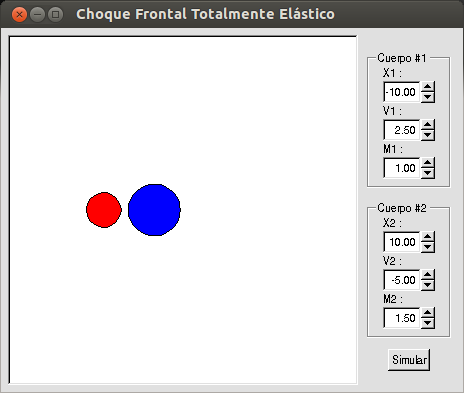Click the V2 : label

[392, 261]
